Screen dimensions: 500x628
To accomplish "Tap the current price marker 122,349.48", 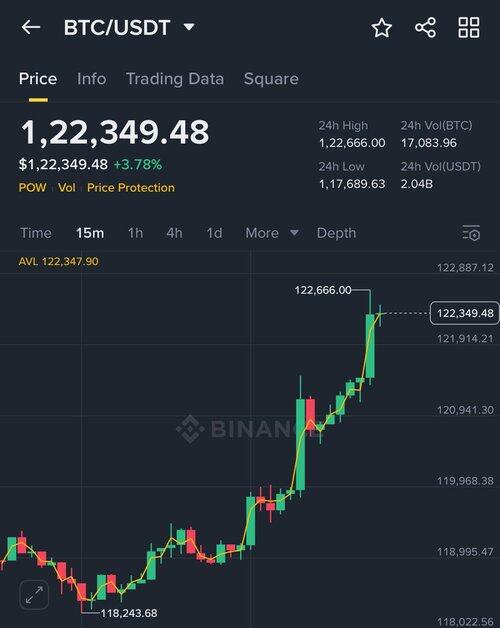I will [x=465, y=313].
